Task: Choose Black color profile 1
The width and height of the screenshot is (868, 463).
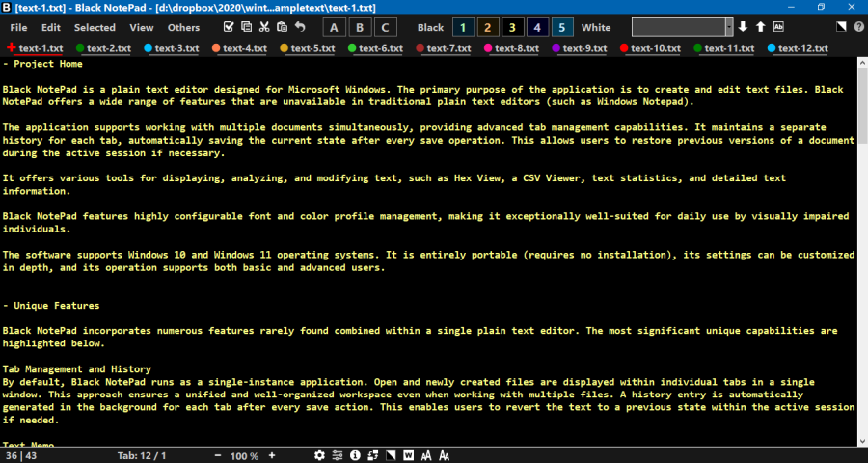Action: [x=463, y=28]
